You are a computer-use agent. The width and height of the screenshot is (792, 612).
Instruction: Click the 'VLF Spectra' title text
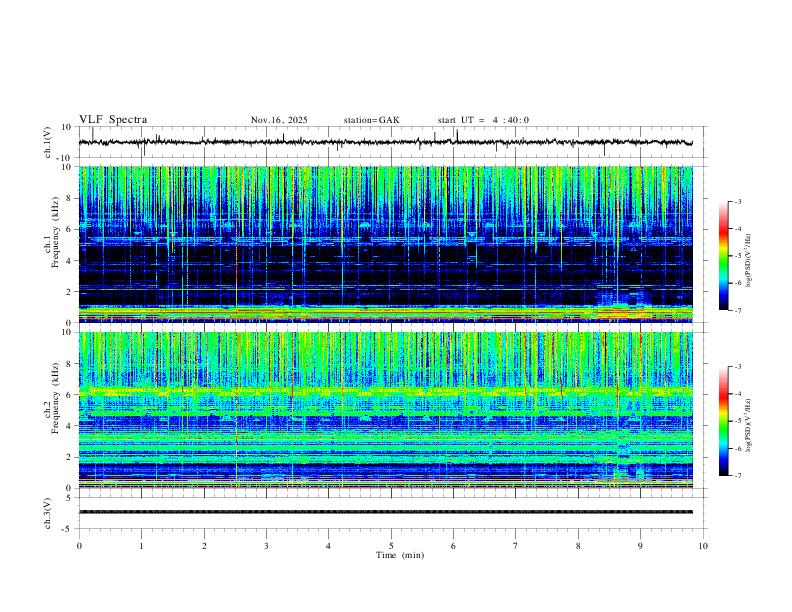113,120
